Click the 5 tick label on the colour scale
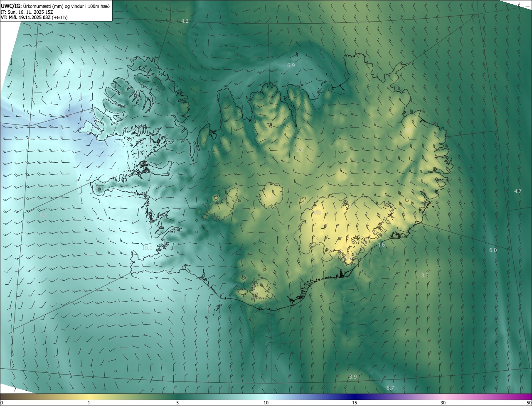This screenshot has height=406, width=532. coord(177,403)
